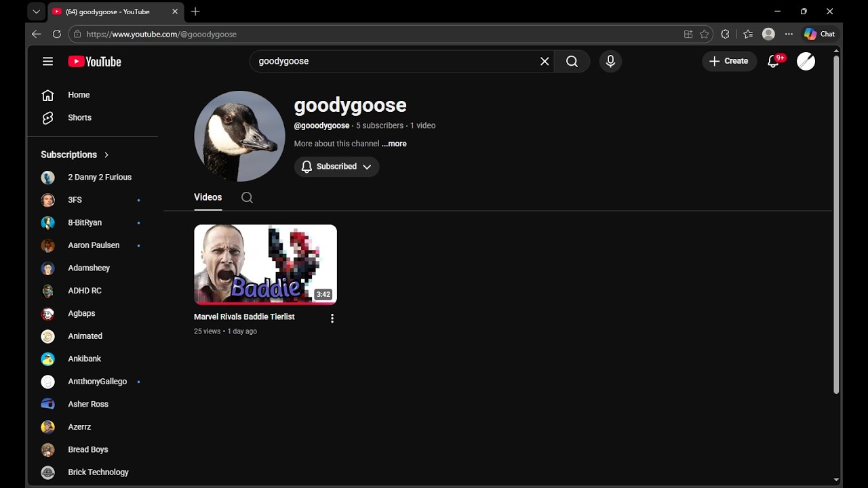Viewport: 868px width, 488px height.
Task: Open 8-BitRyan subscription channel
Action: (x=92, y=223)
